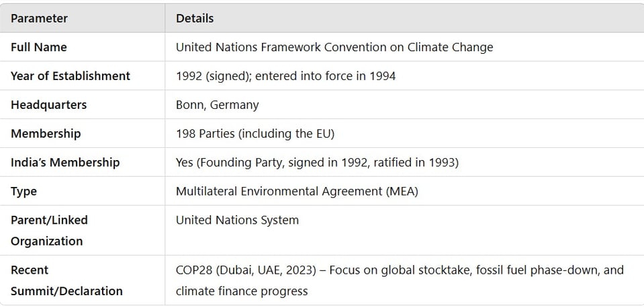Click the Founding Party details cell
The image size is (644, 308).
pyautogui.click(x=317, y=163)
